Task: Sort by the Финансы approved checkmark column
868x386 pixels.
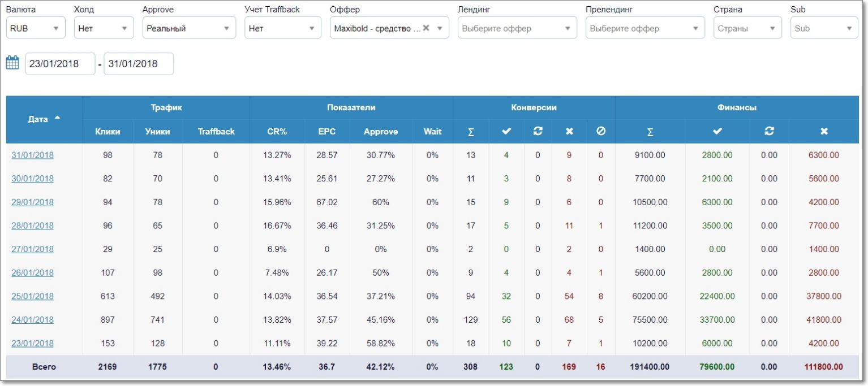Action: pos(717,132)
